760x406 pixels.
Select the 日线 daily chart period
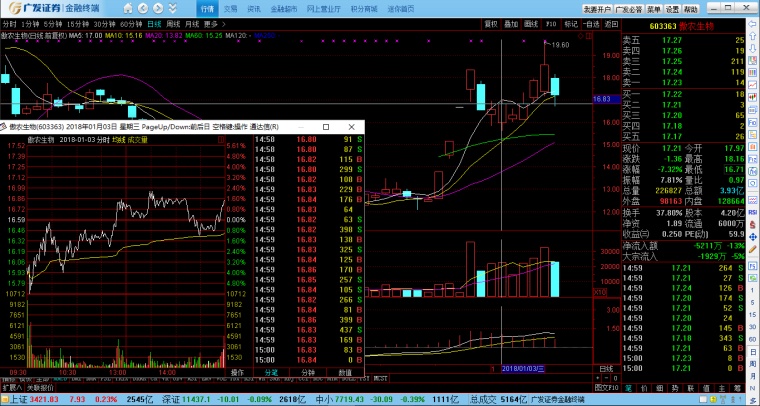[154, 24]
